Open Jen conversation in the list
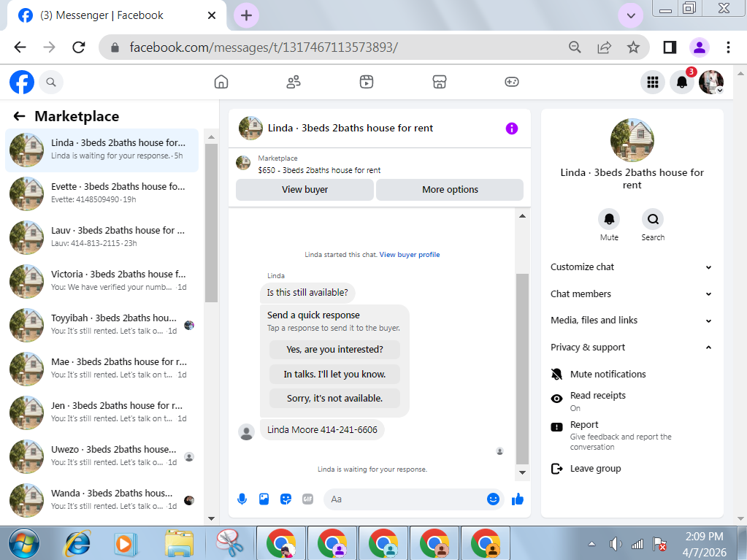 point(102,413)
